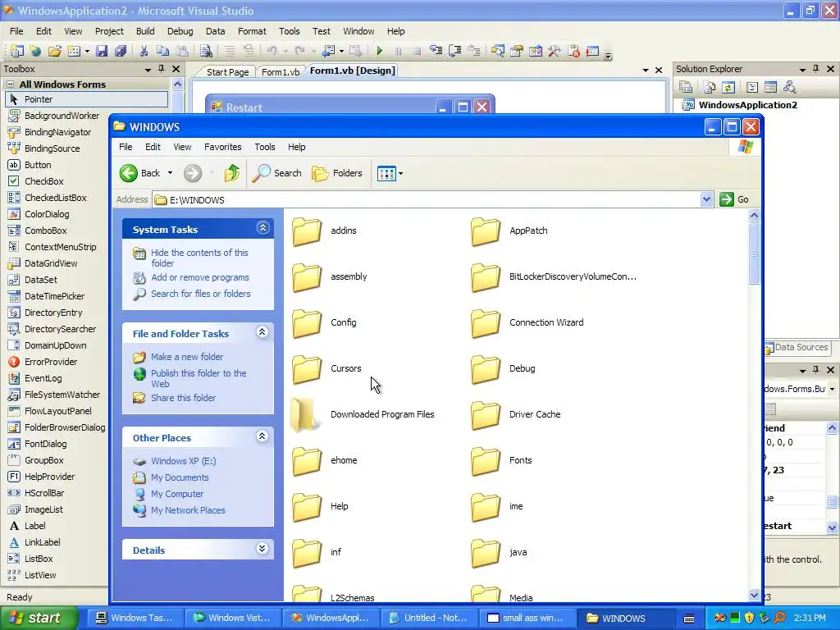Screen dimensions: 840x630
Task: Click the Save All toolbar icon
Action: [x=121, y=51]
